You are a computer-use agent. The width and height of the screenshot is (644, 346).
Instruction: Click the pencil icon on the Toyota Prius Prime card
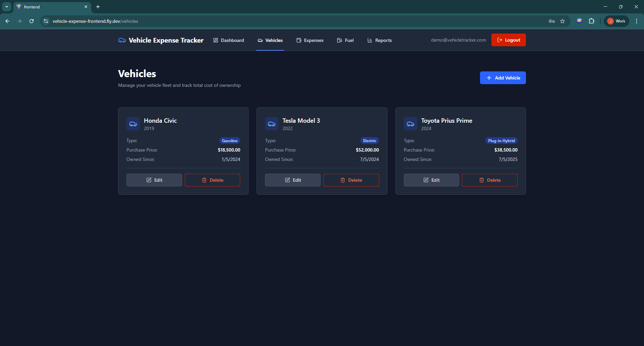[x=426, y=180]
